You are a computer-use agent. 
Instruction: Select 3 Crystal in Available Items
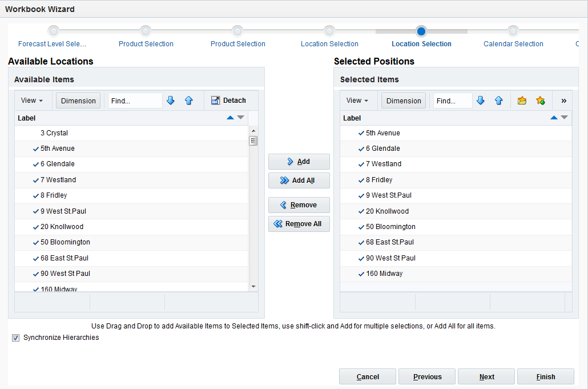[x=131, y=133]
